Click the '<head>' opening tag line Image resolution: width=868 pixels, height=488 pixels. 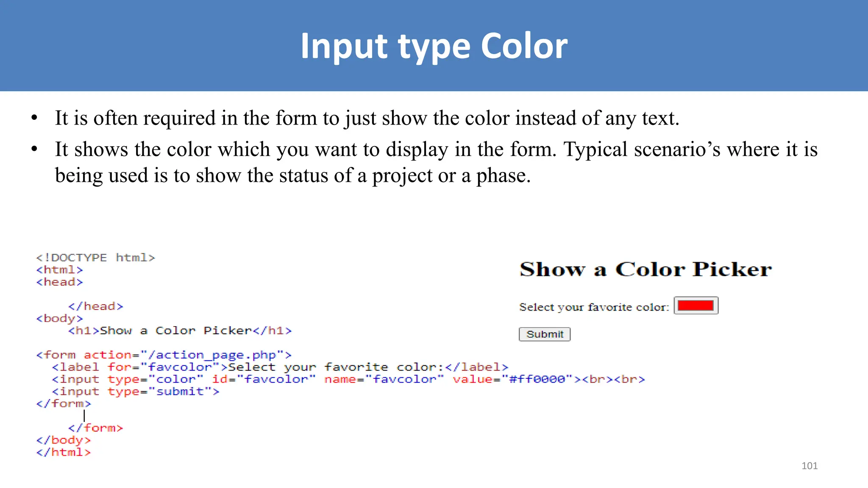point(60,282)
